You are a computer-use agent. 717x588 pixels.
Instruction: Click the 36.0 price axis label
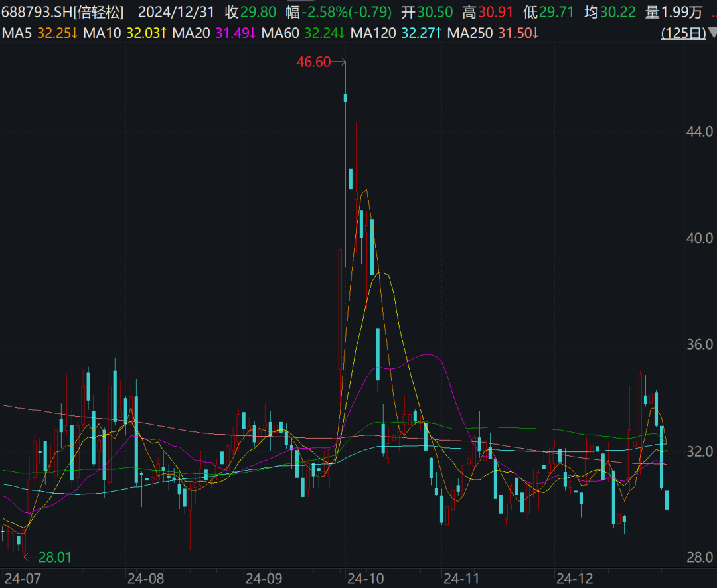click(700, 344)
